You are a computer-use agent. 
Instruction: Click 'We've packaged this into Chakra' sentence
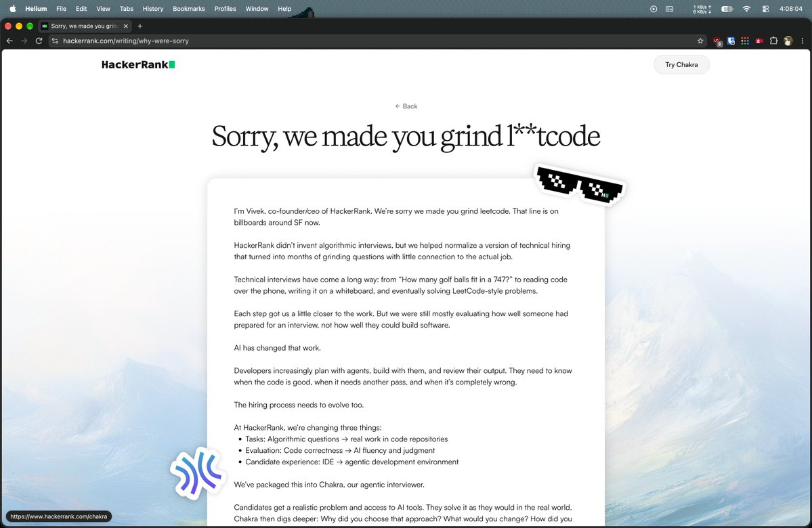(329, 485)
